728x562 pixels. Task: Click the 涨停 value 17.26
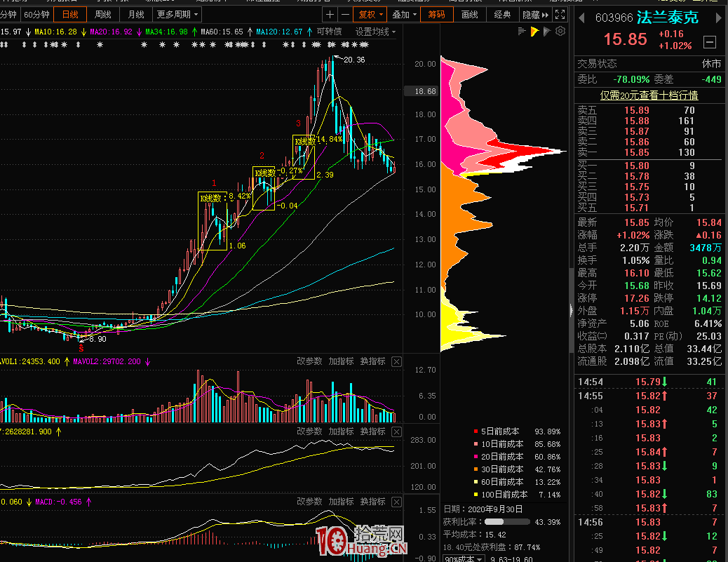click(x=637, y=298)
